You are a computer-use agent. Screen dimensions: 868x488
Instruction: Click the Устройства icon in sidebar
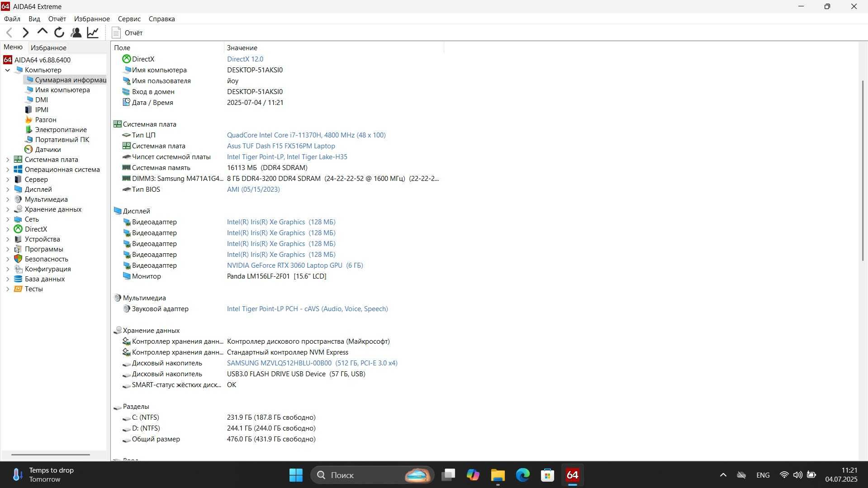pyautogui.click(x=18, y=239)
